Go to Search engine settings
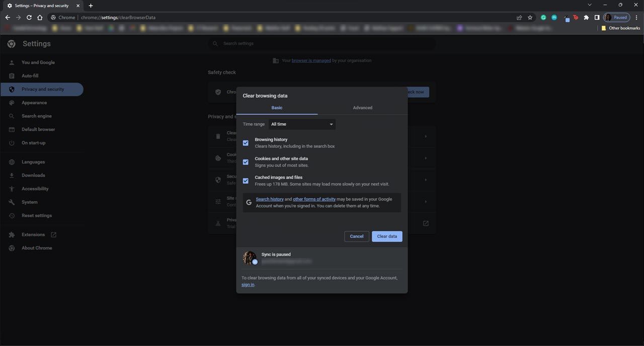This screenshot has width=644, height=346. click(37, 116)
